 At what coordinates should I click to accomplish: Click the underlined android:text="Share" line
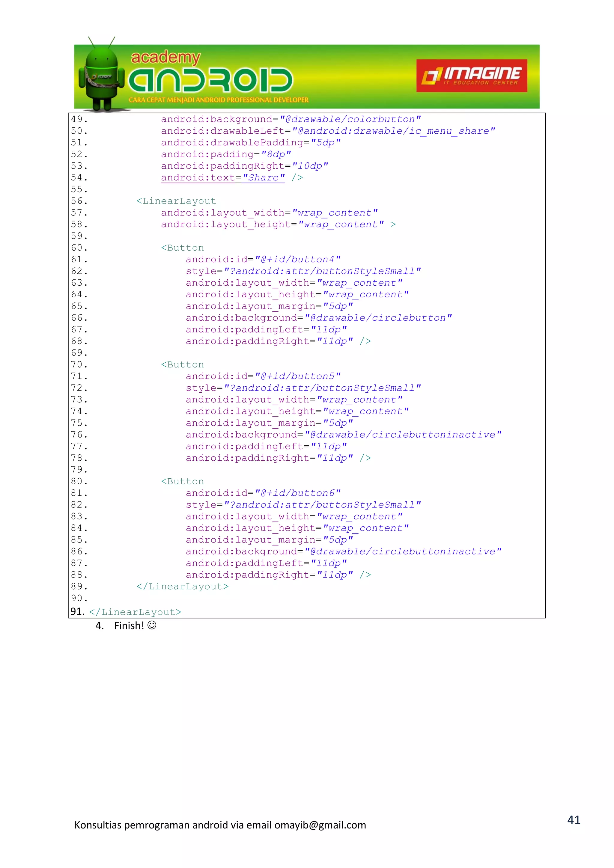point(223,178)
